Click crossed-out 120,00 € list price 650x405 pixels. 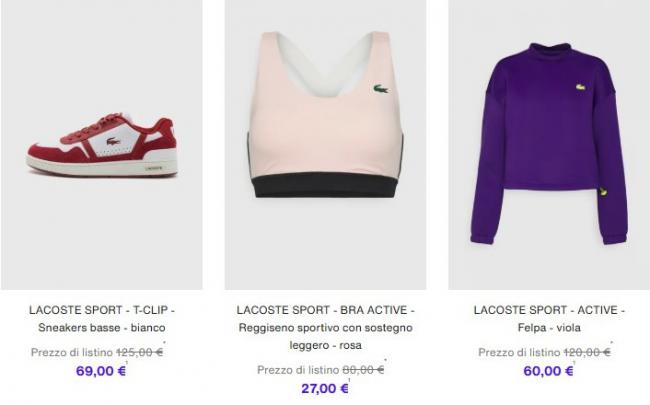(x=587, y=352)
